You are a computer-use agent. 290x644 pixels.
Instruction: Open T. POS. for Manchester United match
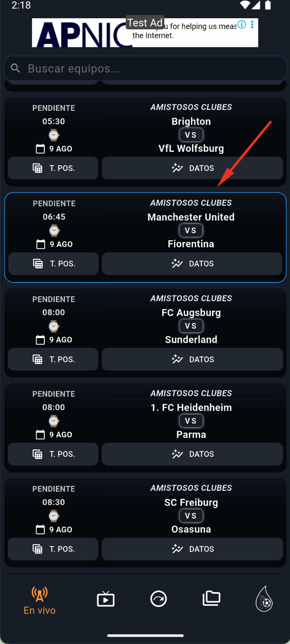pyautogui.click(x=53, y=263)
